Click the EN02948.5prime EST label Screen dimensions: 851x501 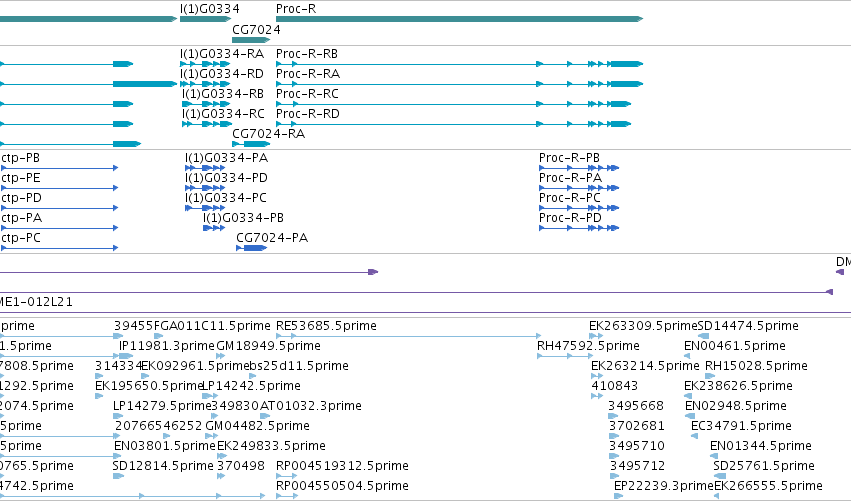click(736, 406)
